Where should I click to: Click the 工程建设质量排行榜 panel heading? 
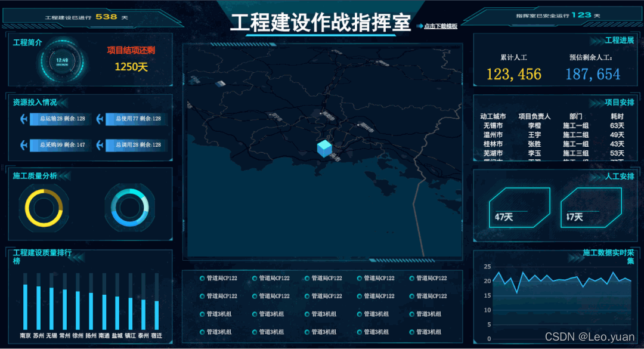coord(42,257)
